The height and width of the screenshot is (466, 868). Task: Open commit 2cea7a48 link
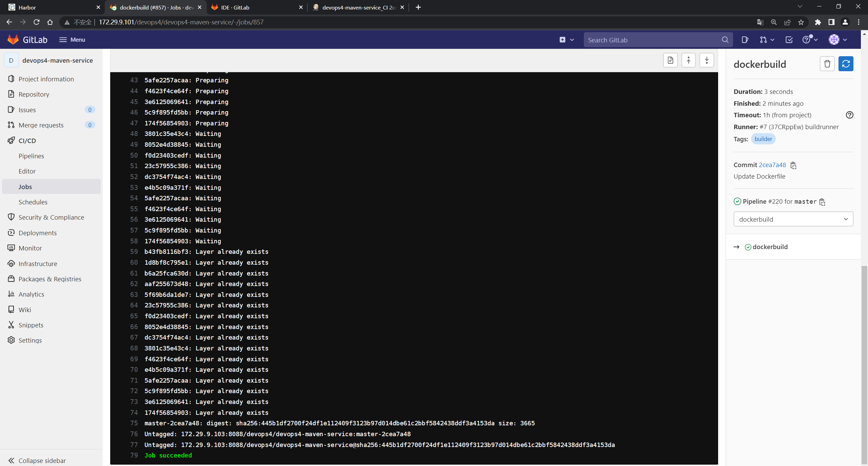(772, 165)
